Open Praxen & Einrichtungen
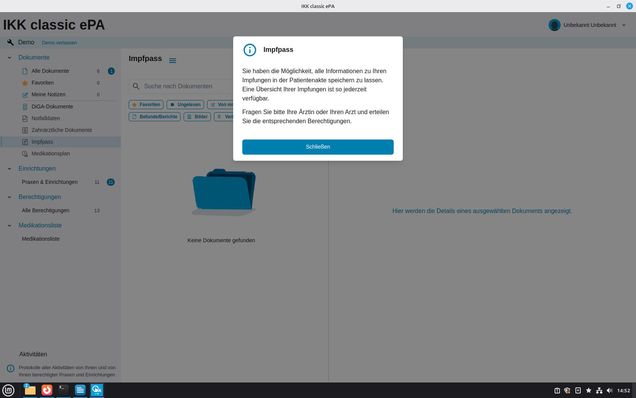Screen dimensions: 636x398 click(x=49, y=182)
